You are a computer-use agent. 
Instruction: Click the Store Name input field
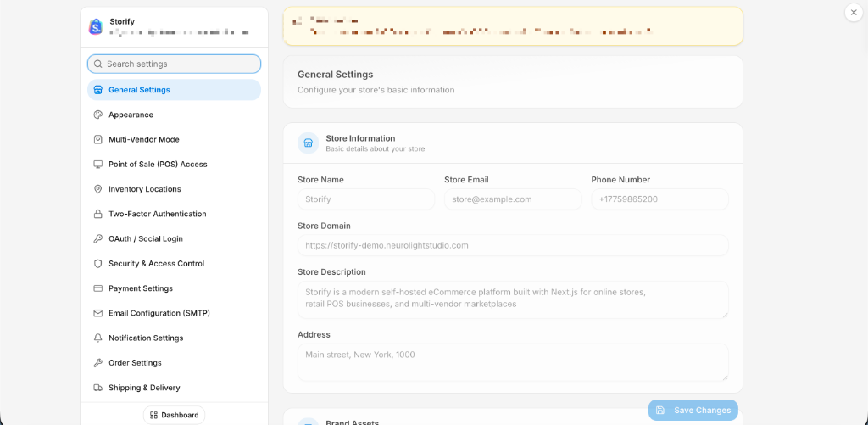point(366,199)
